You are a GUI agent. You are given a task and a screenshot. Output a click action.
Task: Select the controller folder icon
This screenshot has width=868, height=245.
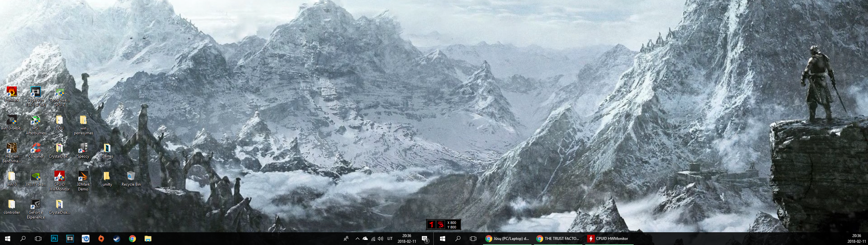pyautogui.click(x=12, y=207)
